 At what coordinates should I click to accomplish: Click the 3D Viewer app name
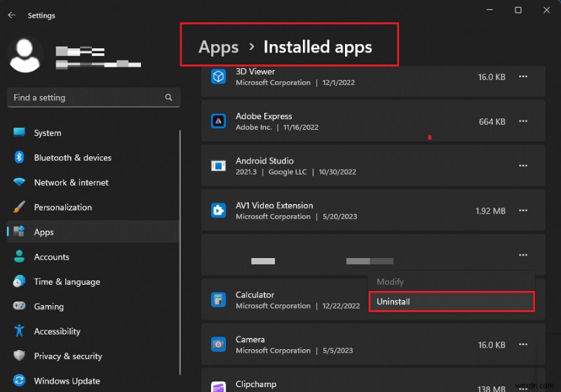click(x=255, y=72)
